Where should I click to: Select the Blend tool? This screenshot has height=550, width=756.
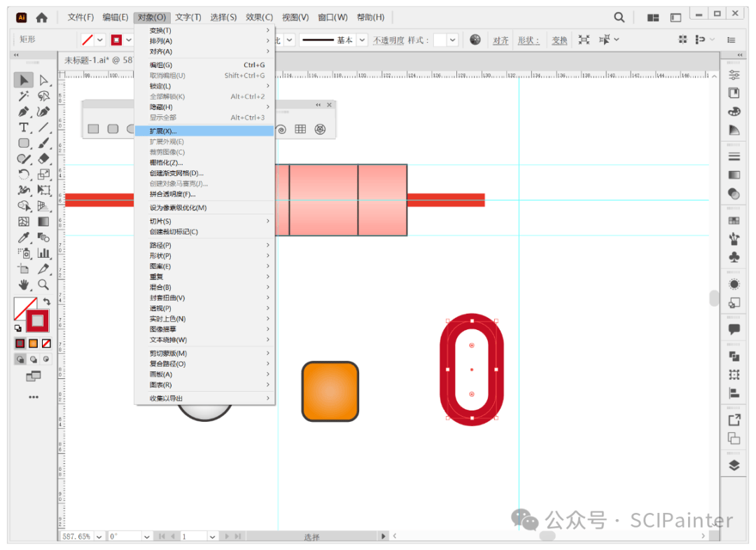[43, 238]
